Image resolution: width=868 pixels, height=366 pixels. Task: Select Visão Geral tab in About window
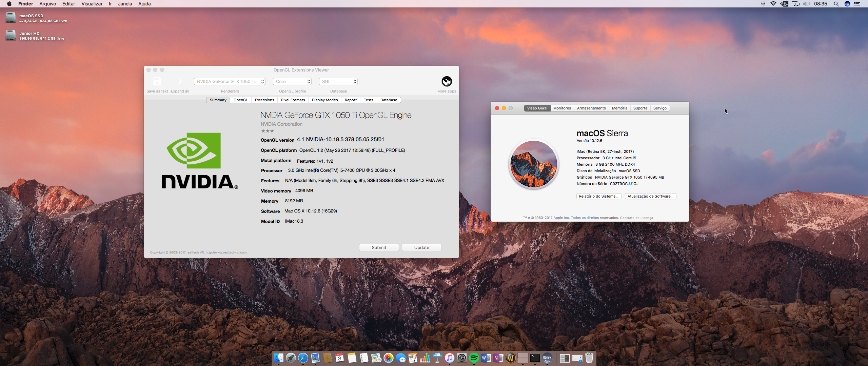[x=537, y=108]
